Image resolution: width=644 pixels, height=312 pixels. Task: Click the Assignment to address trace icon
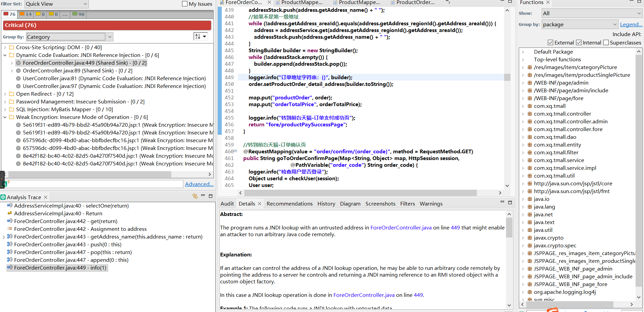(x=10, y=229)
